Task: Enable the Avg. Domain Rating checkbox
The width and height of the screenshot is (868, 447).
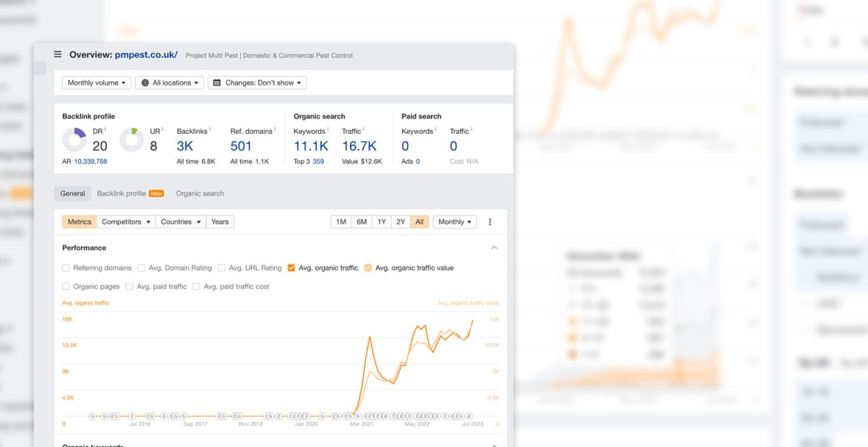Action: coord(141,268)
